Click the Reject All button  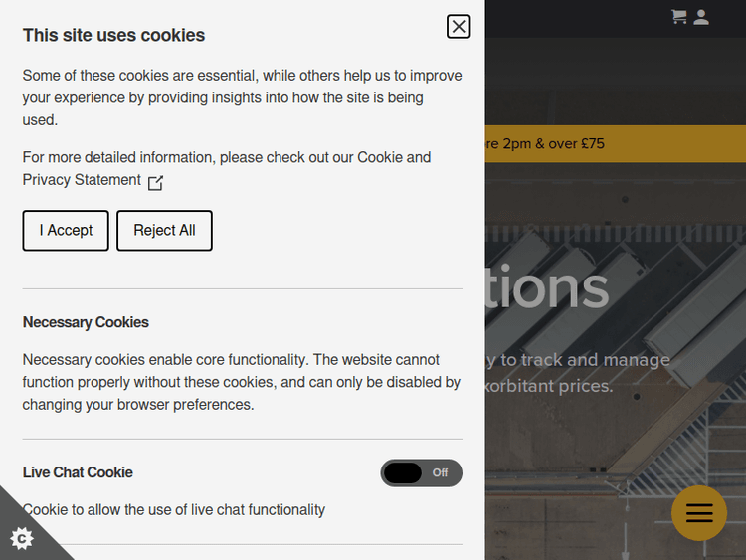point(164,231)
